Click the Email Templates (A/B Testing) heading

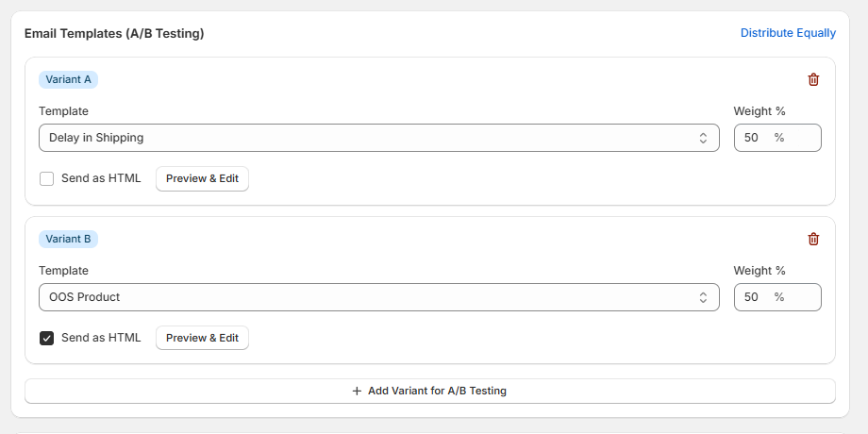pyautogui.click(x=114, y=34)
